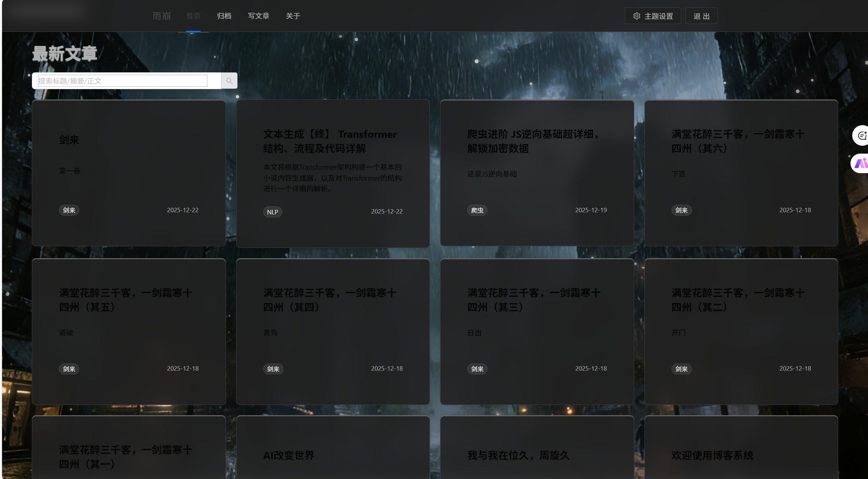Open the 写文章 page
The width and height of the screenshot is (868, 479).
(x=258, y=16)
